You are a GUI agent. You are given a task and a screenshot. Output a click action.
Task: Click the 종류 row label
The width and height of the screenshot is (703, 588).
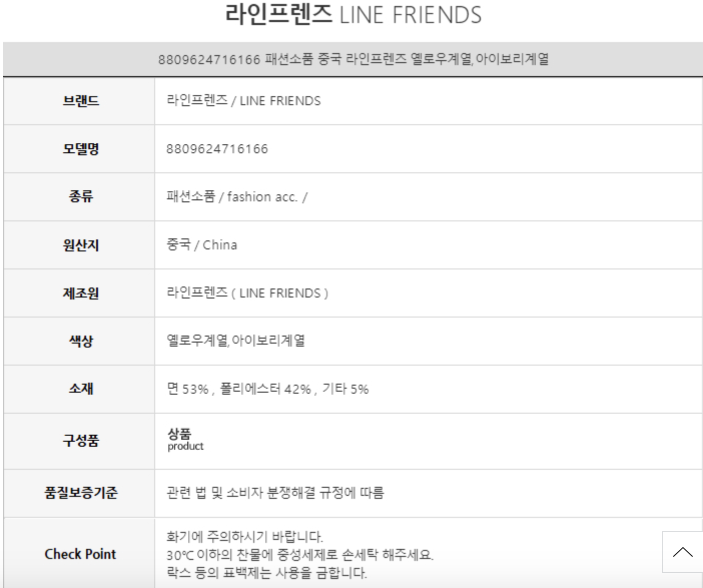pos(81,196)
